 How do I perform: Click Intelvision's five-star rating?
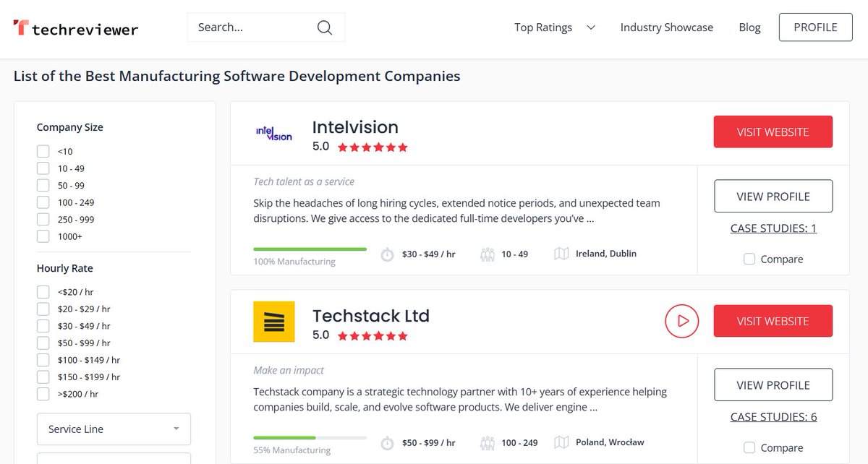coord(373,147)
